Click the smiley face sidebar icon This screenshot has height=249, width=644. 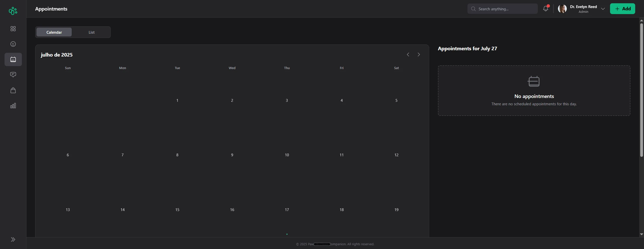pyautogui.click(x=13, y=44)
